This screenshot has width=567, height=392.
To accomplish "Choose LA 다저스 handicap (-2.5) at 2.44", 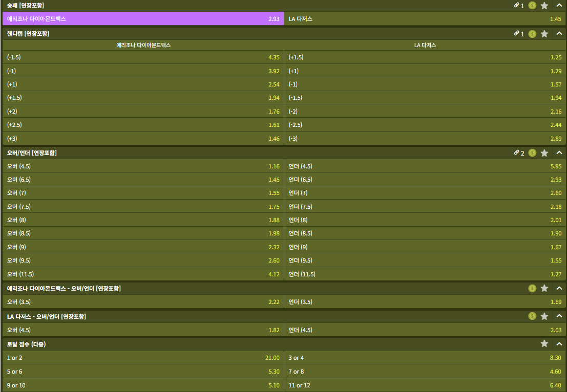I will coord(425,125).
